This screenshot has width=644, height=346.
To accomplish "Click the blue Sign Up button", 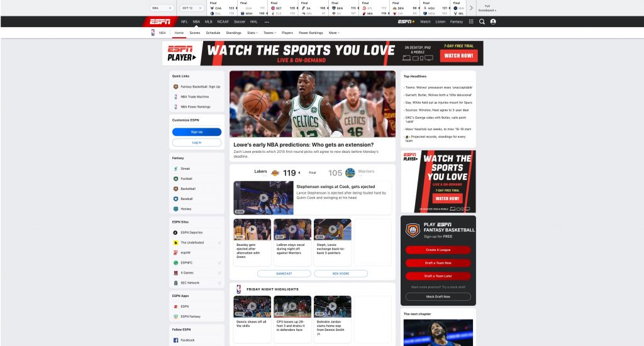I will [197, 132].
